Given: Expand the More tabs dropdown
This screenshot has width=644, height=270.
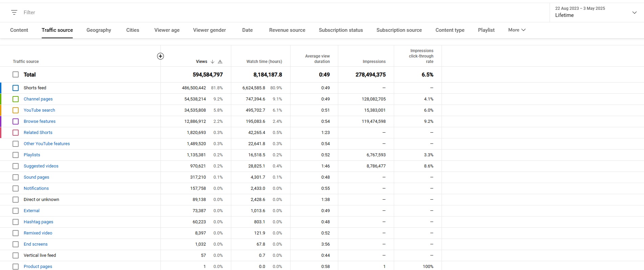Looking at the screenshot, I should pyautogui.click(x=517, y=30).
